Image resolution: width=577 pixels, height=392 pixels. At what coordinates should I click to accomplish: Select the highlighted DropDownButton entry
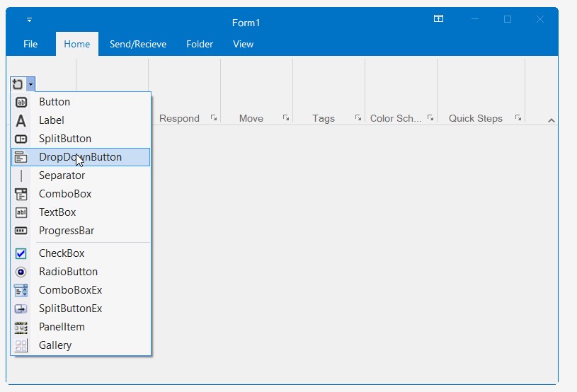(81, 157)
